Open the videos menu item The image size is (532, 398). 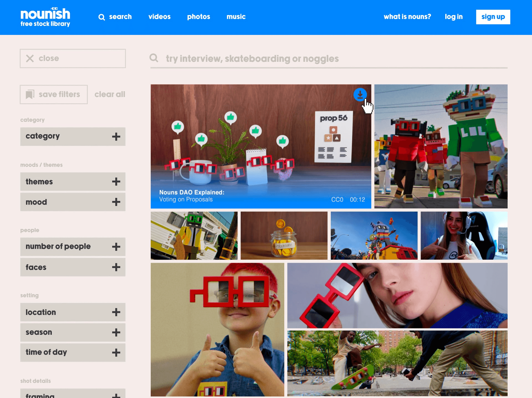click(x=159, y=17)
